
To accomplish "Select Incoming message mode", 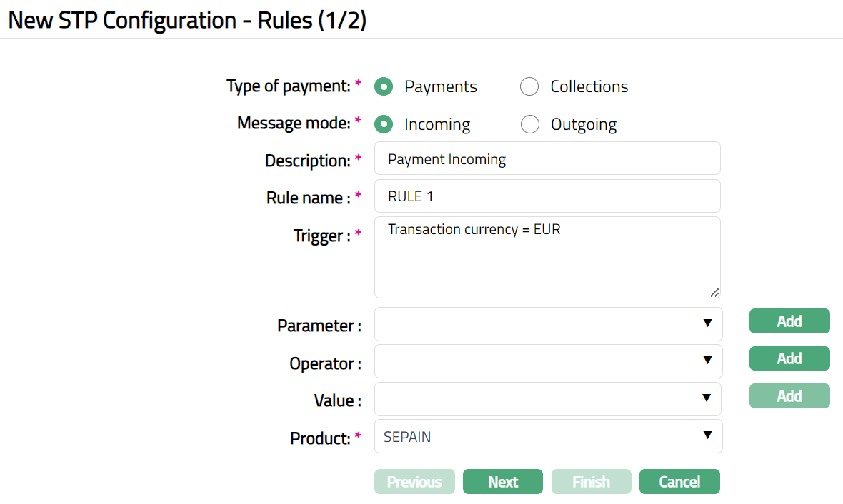I will [384, 124].
